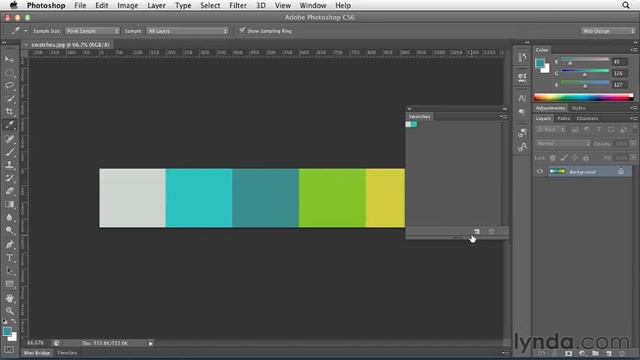The image size is (640, 360).
Task: Open the Mini Bridge tab
Action: (37, 353)
